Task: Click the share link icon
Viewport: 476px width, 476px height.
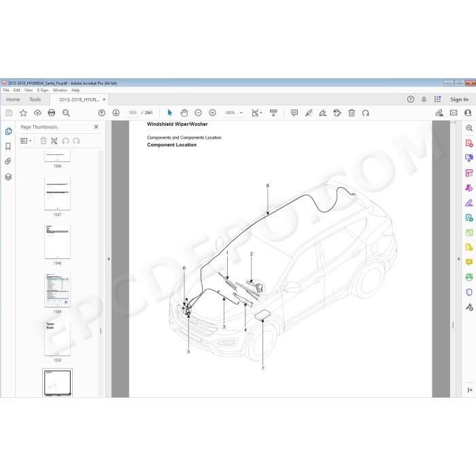Action: (x=439, y=113)
